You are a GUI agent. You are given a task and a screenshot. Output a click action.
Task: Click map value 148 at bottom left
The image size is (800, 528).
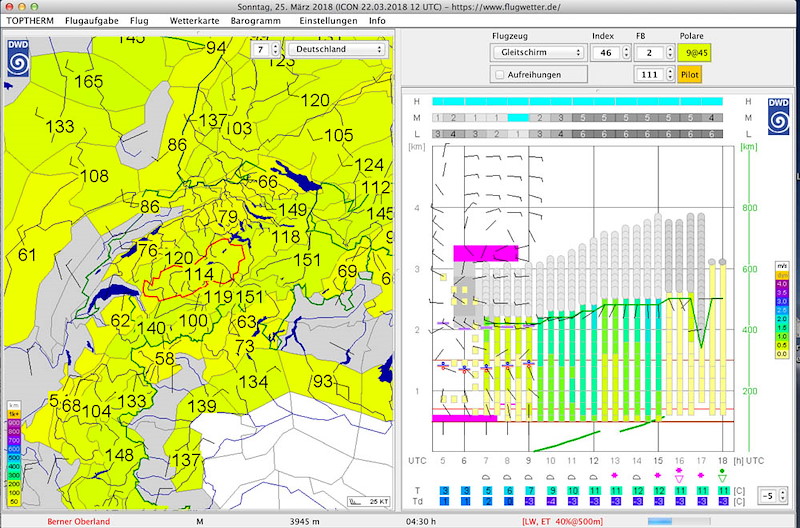[x=119, y=455]
